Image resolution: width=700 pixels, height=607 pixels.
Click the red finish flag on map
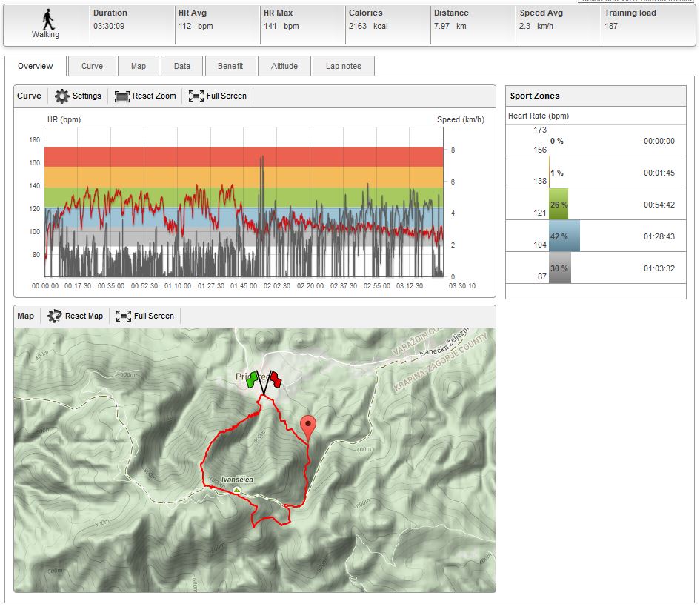275,379
